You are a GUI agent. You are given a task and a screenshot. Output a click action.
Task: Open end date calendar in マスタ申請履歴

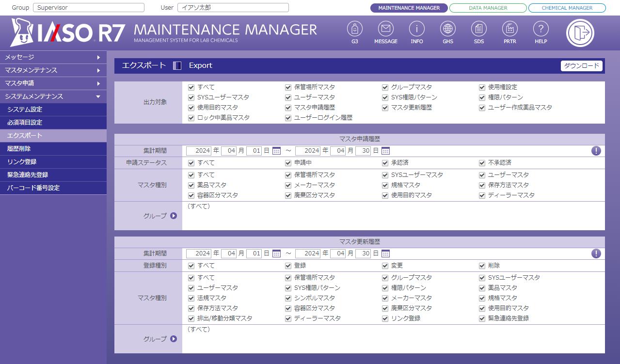(386, 151)
